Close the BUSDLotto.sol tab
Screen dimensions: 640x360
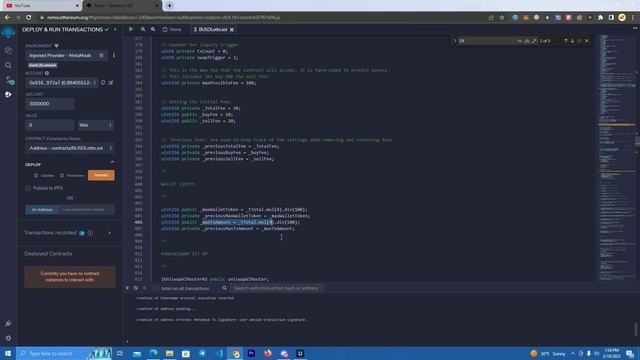232,29
